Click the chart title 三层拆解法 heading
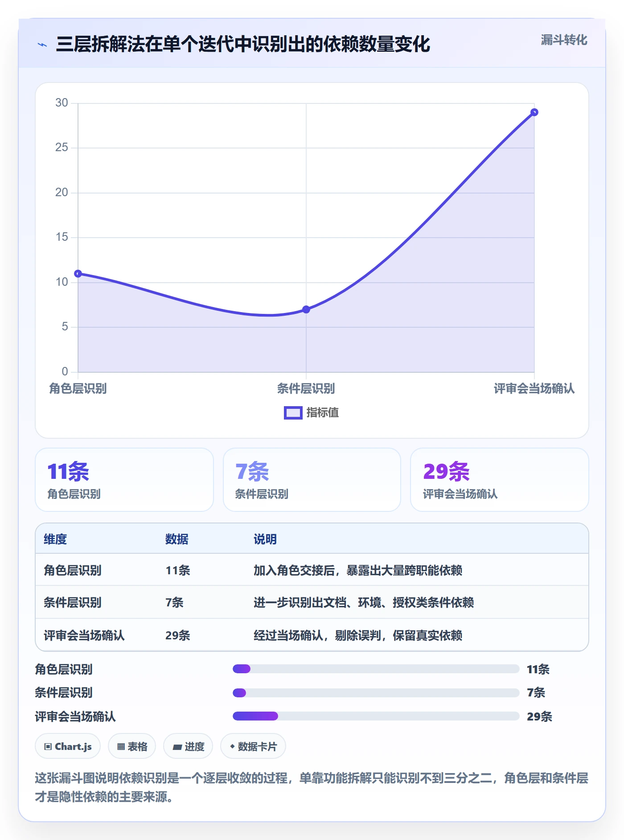 [243, 44]
